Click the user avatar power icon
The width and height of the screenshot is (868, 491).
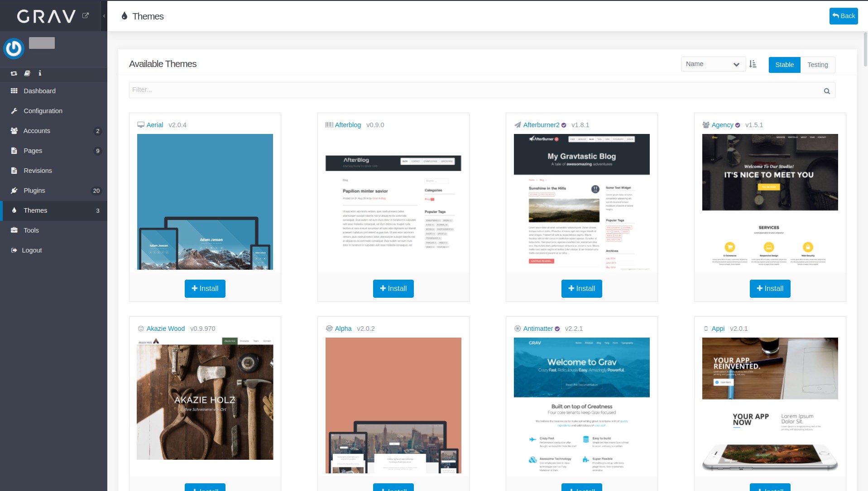(14, 48)
